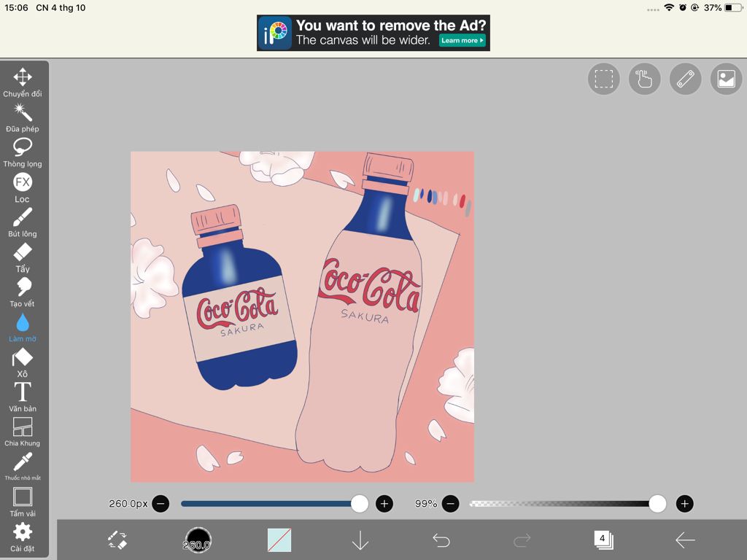Open the ruler tool button

pos(686,79)
